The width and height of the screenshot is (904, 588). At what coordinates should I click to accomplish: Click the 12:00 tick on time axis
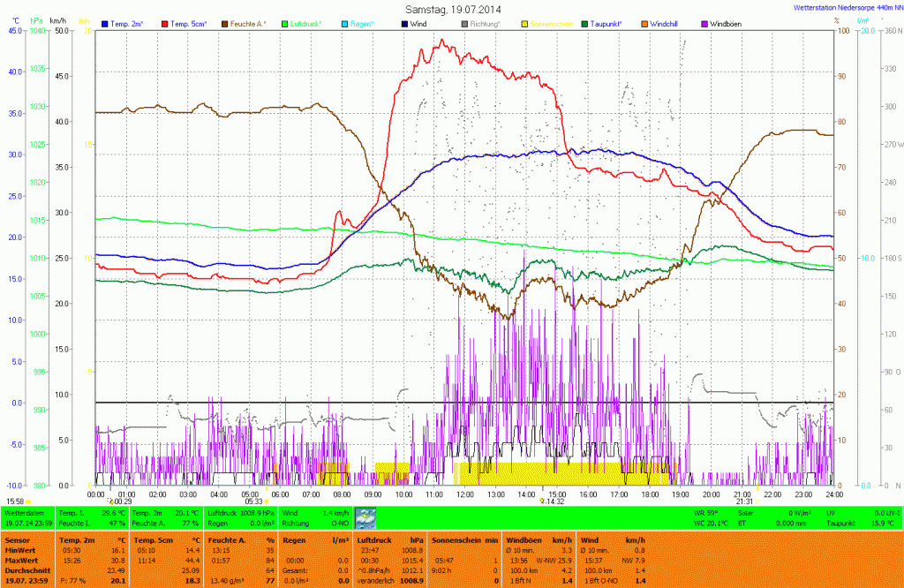[464, 494]
